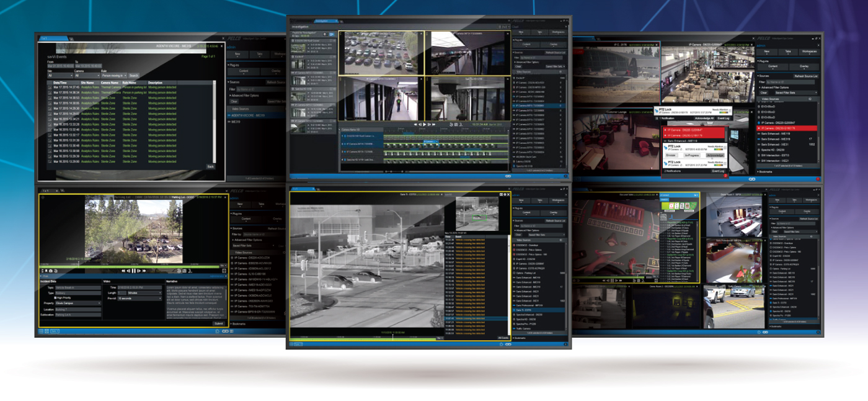Click the Topic field in Incident Data
Screen dimensions: 868x401
pyautogui.click(x=78, y=287)
